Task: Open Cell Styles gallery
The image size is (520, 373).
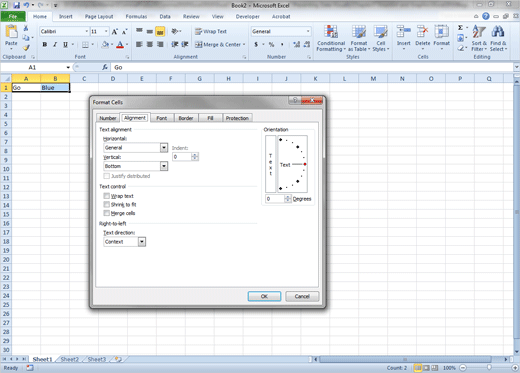Action: tap(380, 38)
